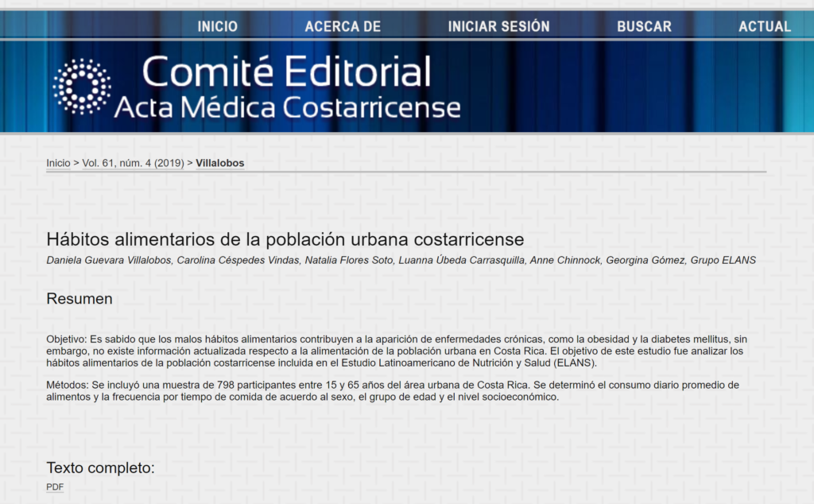The width and height of the screenshot is (814, 504).
Task: Open the PDF full text link
Action: coord(55,487)
